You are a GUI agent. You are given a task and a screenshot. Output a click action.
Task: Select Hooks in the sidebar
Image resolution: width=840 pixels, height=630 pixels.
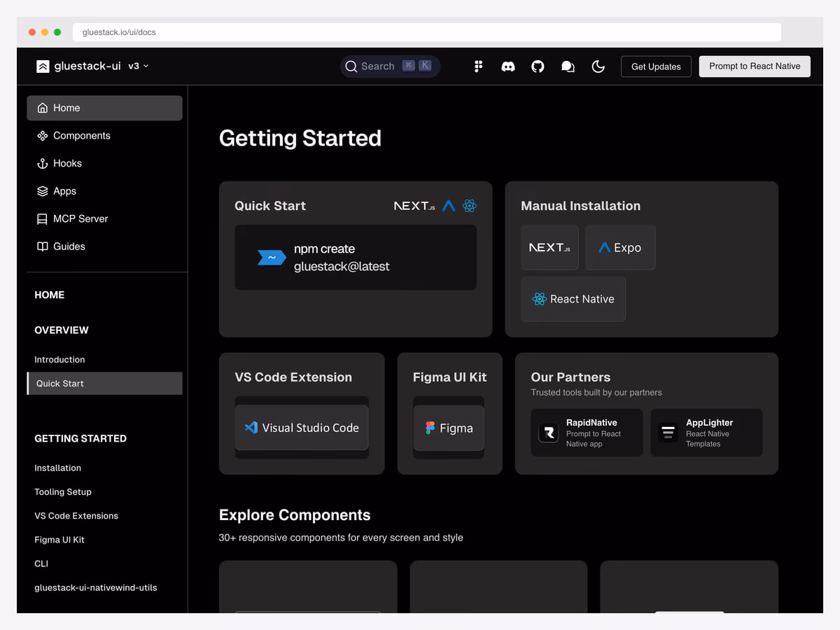click(x=104, y=163)
